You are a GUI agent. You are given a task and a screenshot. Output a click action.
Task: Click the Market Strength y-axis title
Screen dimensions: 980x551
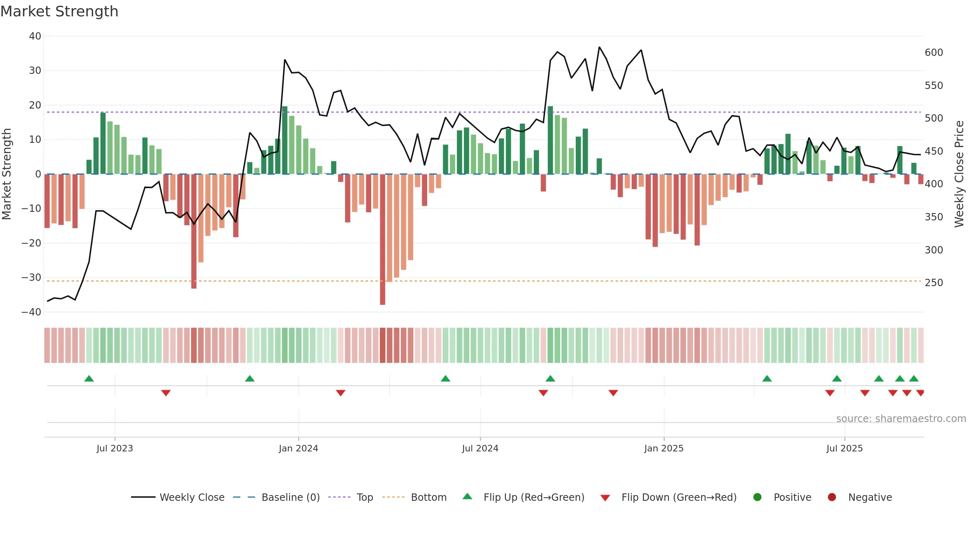pyautogui.click(x=7, y=174)
